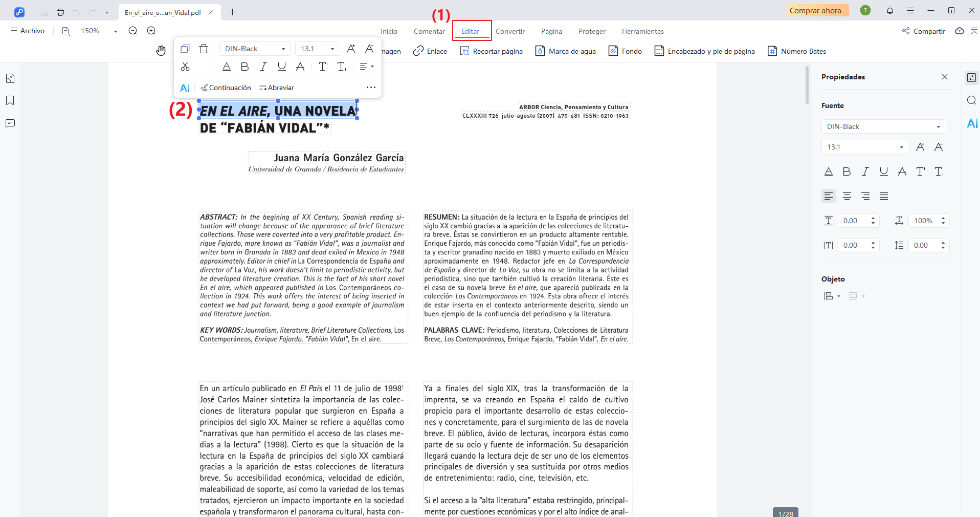
Task: Select the hand pan tool
Action: tap(161, 51)
